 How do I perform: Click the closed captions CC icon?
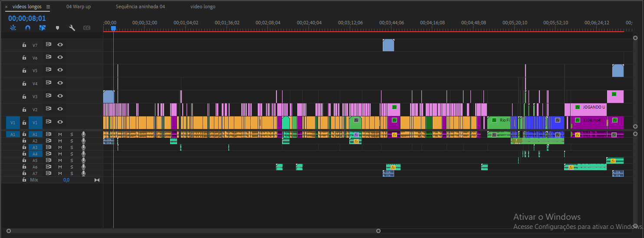(87, 28)
